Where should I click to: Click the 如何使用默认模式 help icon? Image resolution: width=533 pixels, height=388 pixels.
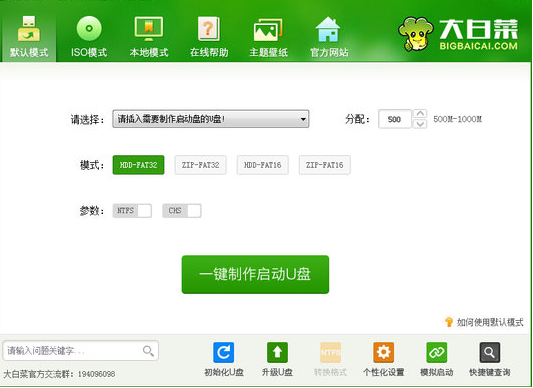(449, 322)
